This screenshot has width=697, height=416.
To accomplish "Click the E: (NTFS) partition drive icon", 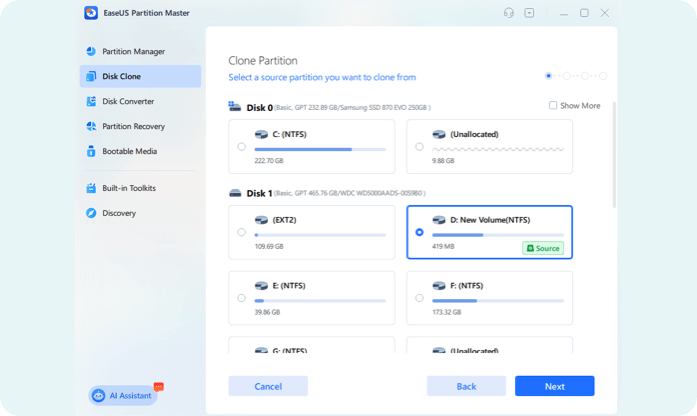I will 261,286.
